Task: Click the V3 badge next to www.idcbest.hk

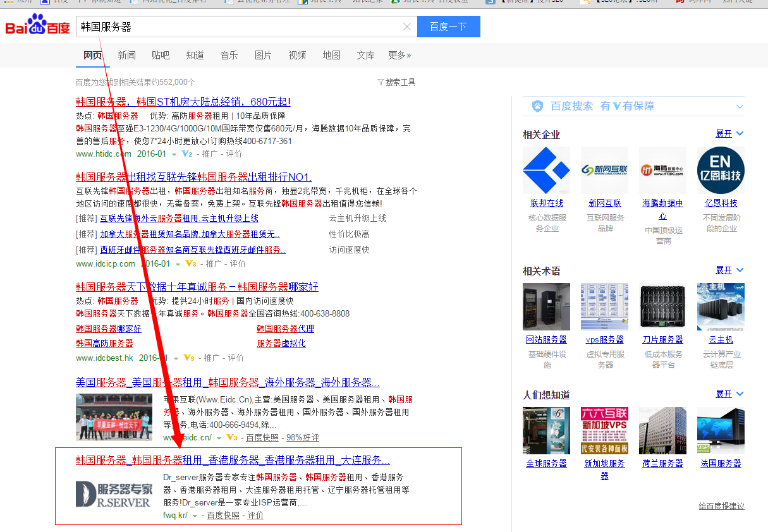Action: 189,358
